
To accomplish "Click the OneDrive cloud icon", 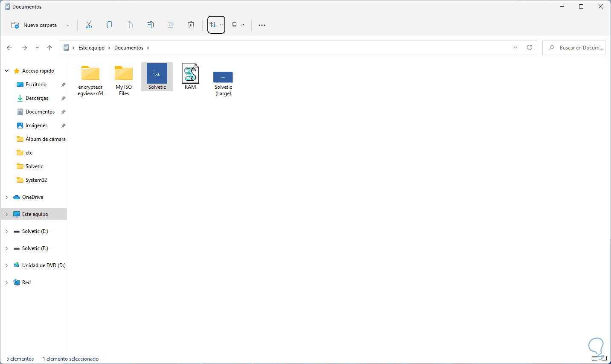I will (17, 197).
